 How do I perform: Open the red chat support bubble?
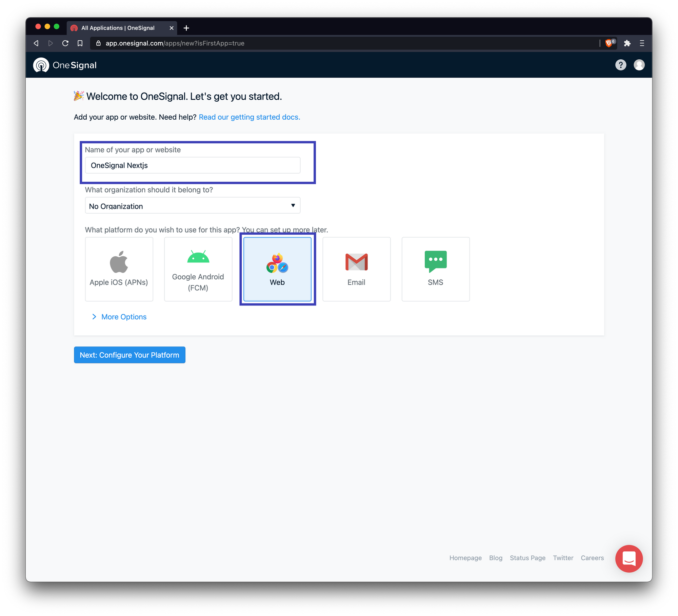(x=629, y=558)
